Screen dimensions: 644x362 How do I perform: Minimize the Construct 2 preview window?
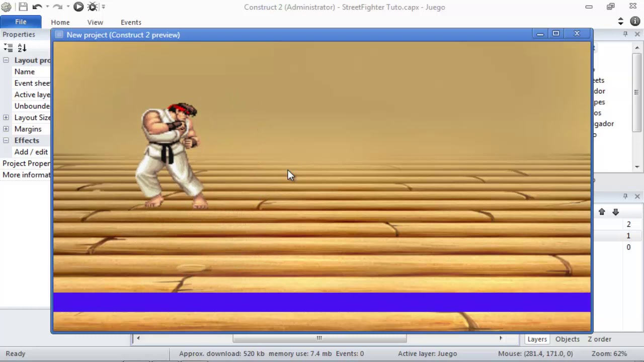click(x=540, y=34)
